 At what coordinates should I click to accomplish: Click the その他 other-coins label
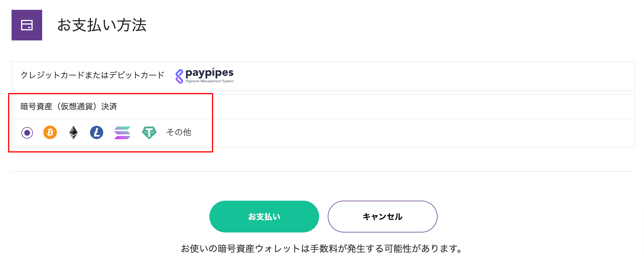tap(179, 132)
